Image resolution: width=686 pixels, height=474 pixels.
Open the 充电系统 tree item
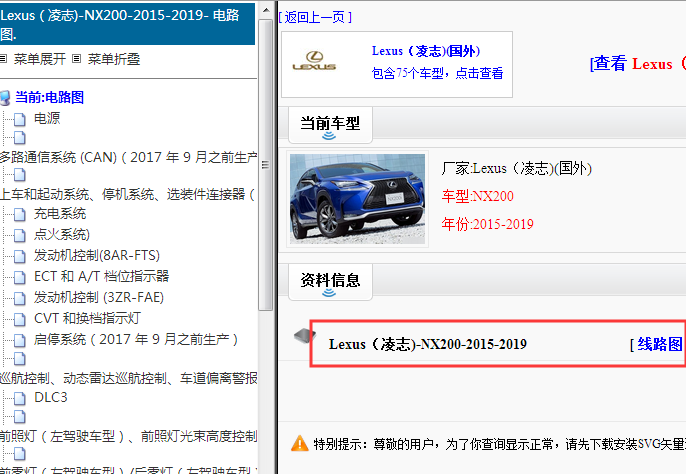point(60,214)
